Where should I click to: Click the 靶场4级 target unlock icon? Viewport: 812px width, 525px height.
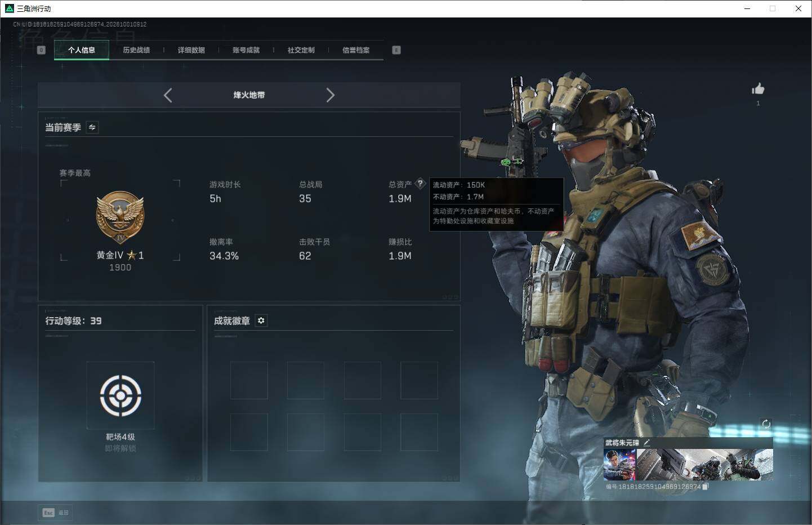pos(121,395)
